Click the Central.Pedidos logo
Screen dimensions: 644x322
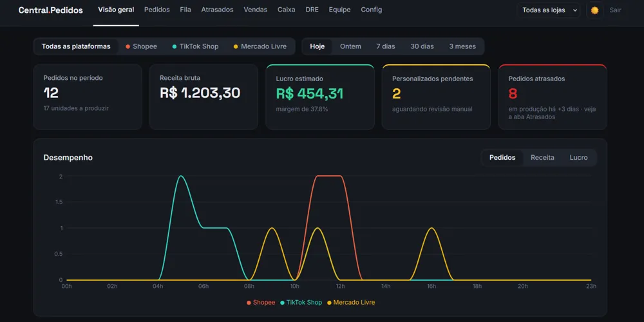tap(50, 10)
